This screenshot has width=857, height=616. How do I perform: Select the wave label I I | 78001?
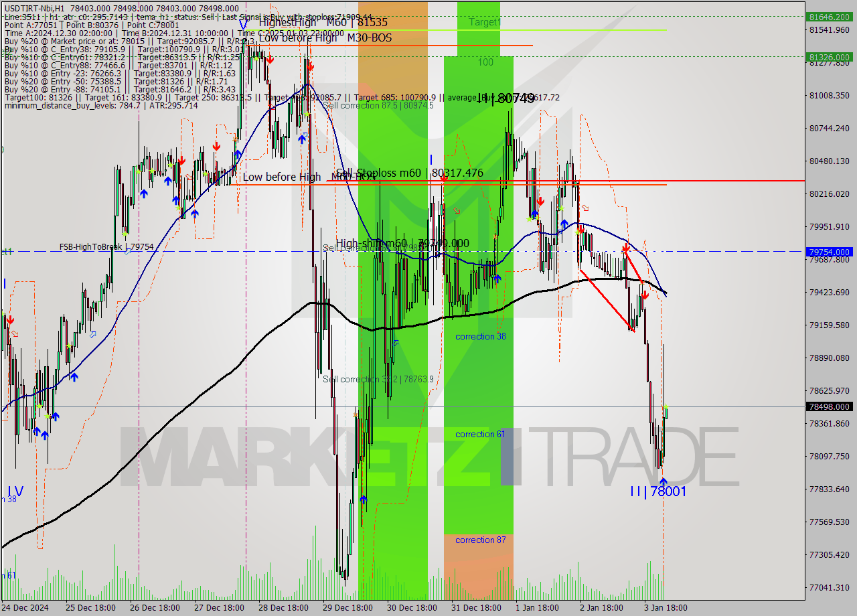tap(658, 491)
